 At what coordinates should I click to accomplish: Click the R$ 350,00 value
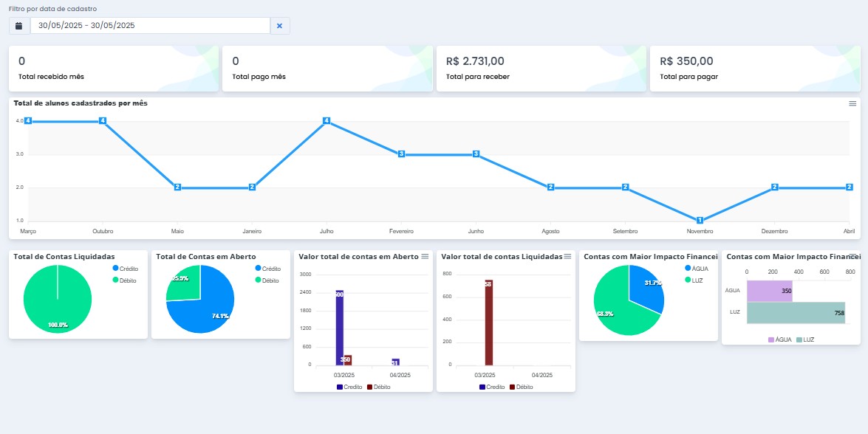click(x=686, y=61)
